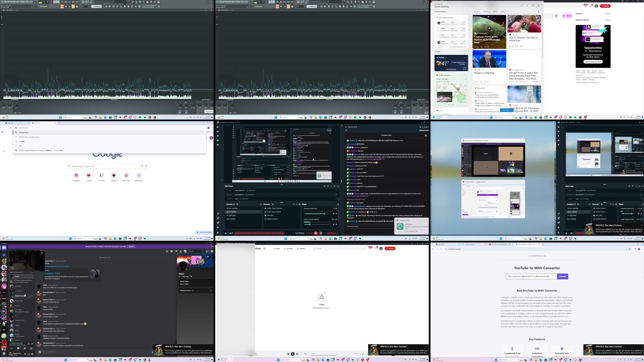Image resolution: width=644 pixels, height=362 pixels.
Task: Click the Convert button
Action: [x=562, y=276]
